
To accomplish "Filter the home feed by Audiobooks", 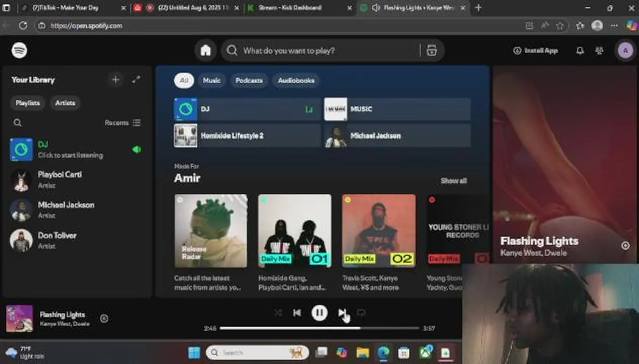I will (296, 80).
